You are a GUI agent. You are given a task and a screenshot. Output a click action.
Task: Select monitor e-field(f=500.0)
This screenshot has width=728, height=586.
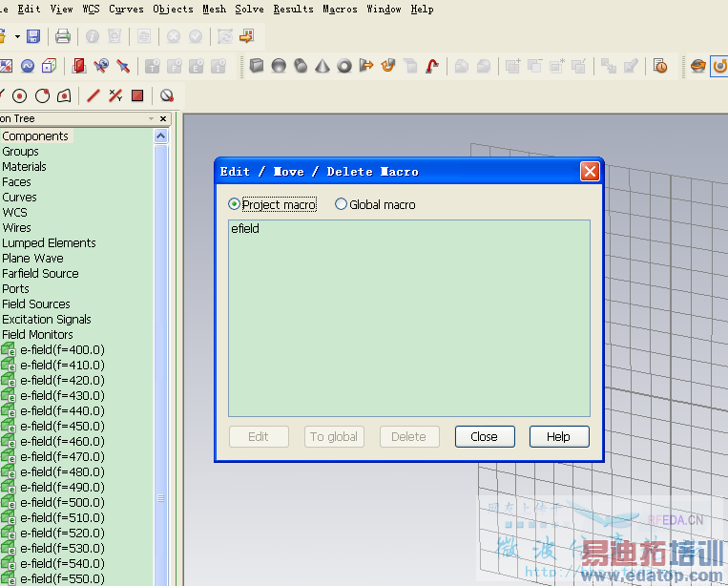62,502
